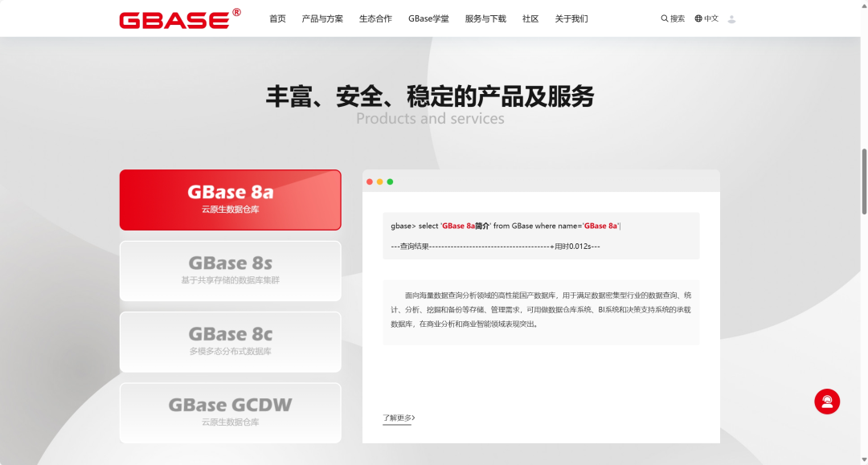
Task: Open 生态合作 menu
Action: pyautogui.click(x=375, y=18)
